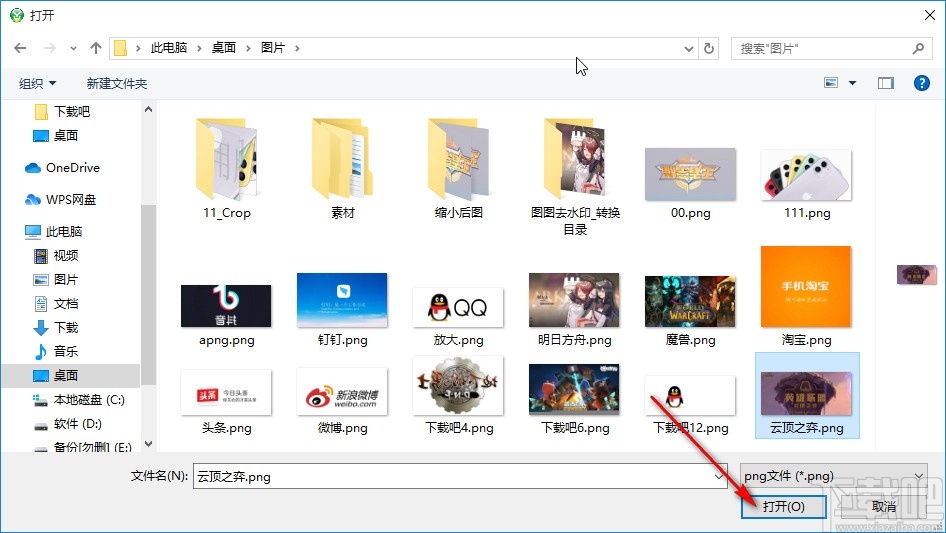Click the 文件名 input field
Viewport: 946px width, 533px height.
coord(460,476)
